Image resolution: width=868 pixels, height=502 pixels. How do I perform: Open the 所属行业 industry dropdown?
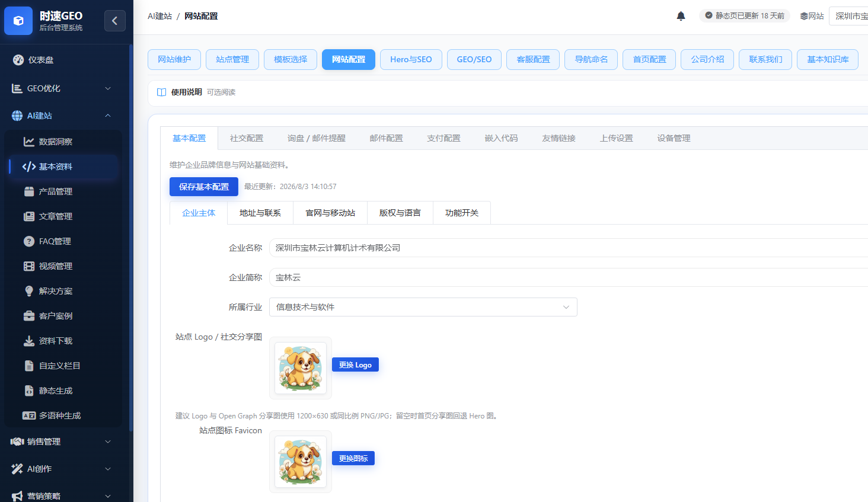pos(423,307)
